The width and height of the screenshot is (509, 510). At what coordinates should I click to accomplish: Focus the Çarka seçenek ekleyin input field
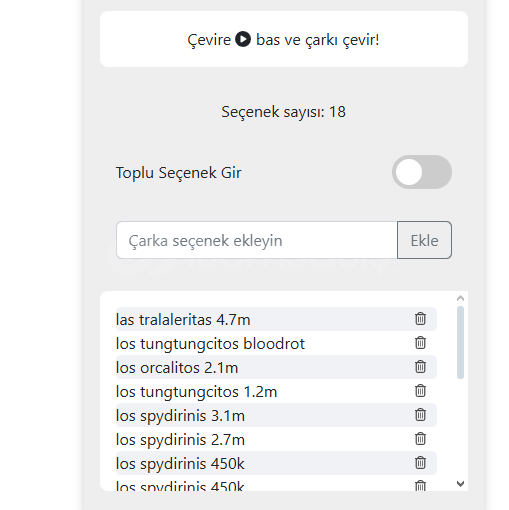tap(257, 240)
